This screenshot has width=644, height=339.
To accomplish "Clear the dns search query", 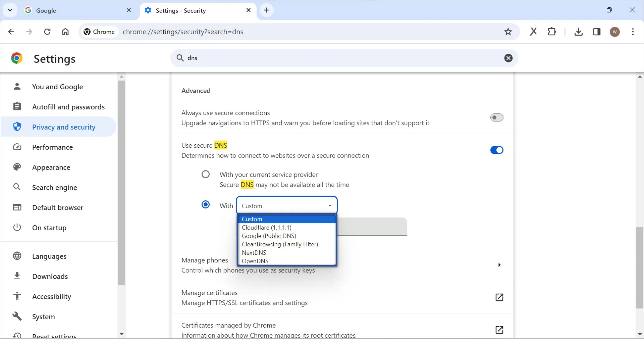I will point(508,58).
